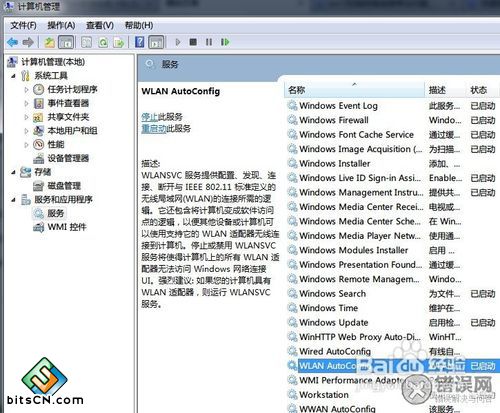Click the Windows Update gear icon
500x413 pixels.
(292, 322)
